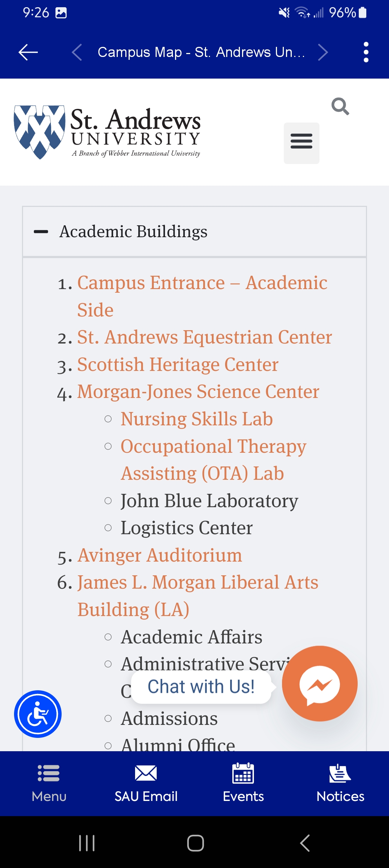Tap the accessibility wheelchair icon
389x868 pixels.
(x=38, y=714)
